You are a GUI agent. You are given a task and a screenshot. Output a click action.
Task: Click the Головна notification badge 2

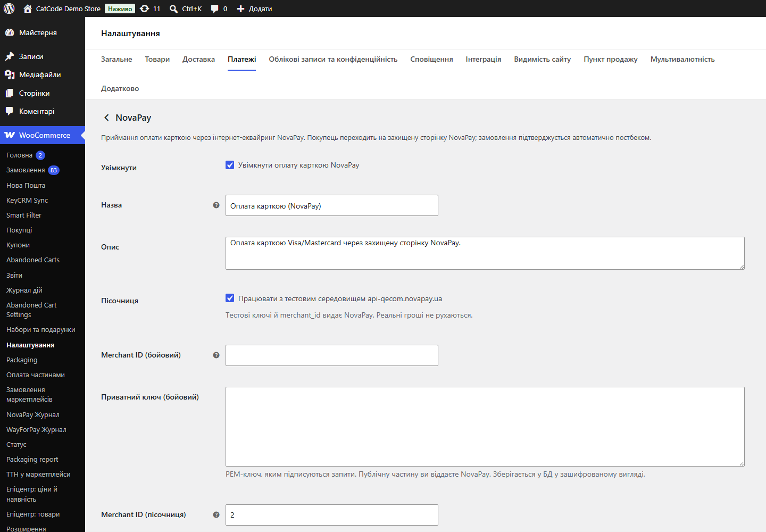coord(40,155)
